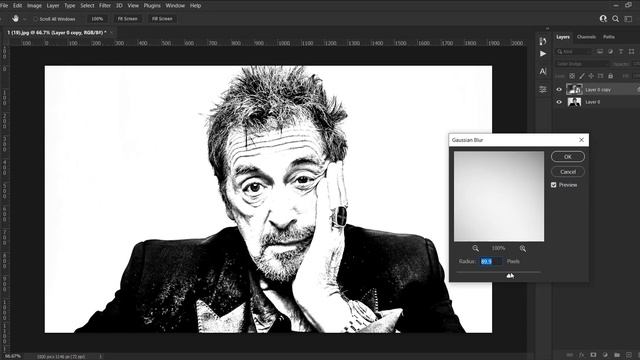
Task: Open the Filter menu
Action: point(105,6)
